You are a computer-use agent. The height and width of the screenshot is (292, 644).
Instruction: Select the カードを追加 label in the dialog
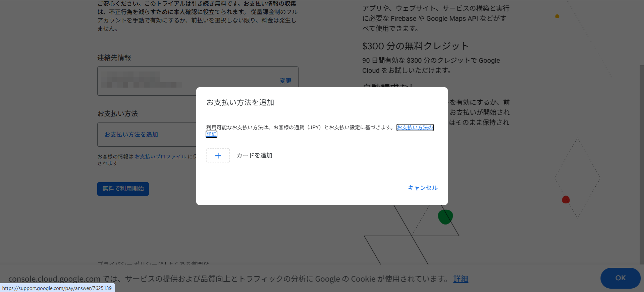[254, 155]
